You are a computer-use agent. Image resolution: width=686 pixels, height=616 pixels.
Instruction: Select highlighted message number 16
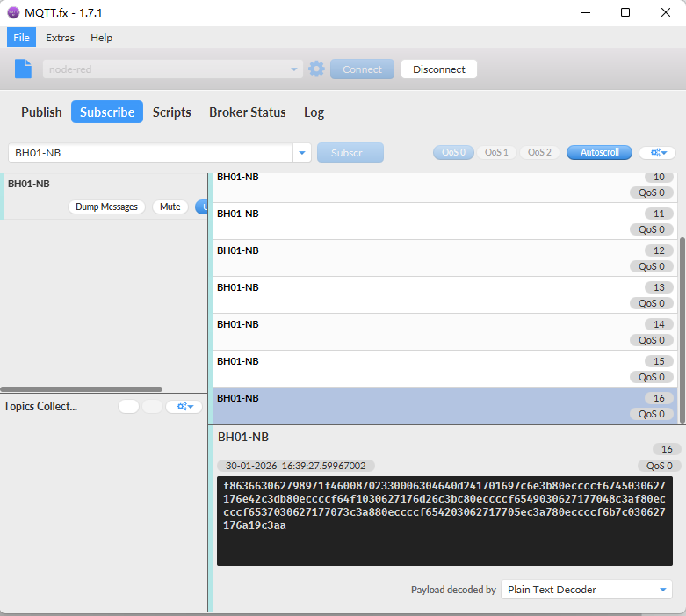pos(444,405)
